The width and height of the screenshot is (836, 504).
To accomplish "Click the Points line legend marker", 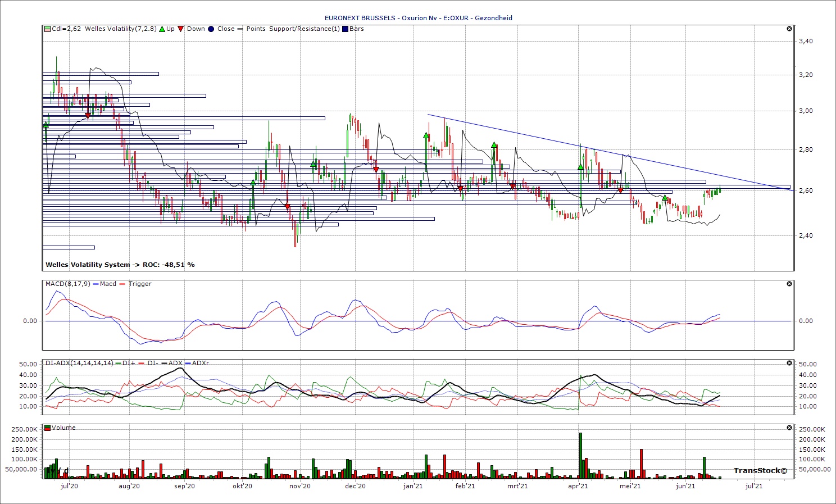I will pos(241,29).
